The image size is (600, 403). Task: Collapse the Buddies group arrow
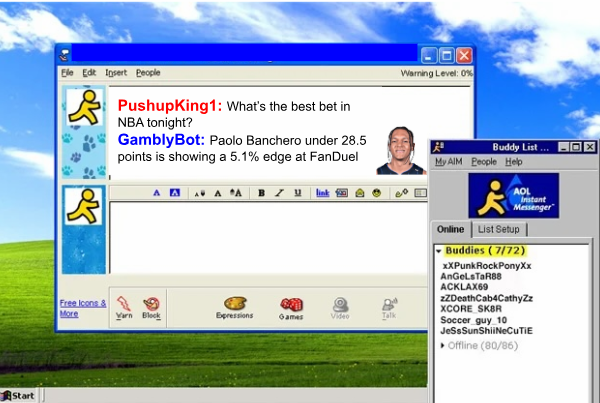click(x=439, y=251)
